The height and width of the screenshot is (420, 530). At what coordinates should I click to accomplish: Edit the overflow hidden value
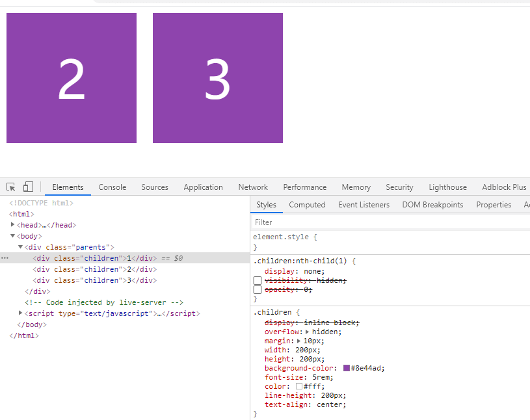click(325, 332)
